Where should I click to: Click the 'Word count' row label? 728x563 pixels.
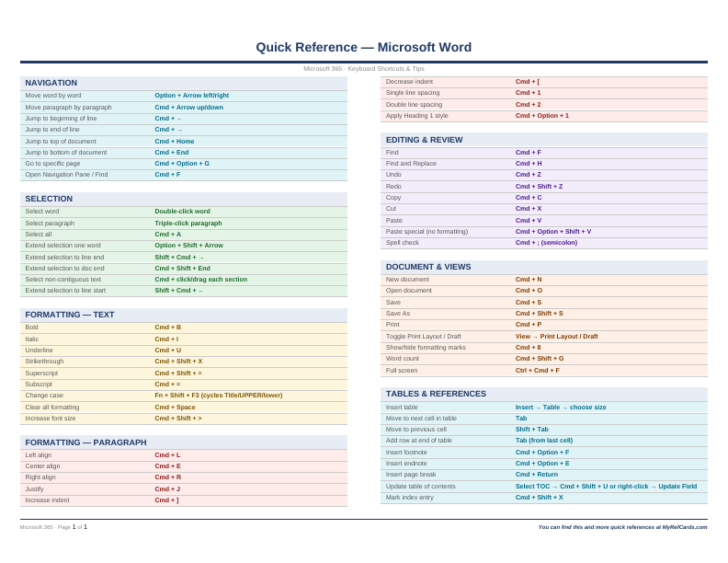coord(403,359)
